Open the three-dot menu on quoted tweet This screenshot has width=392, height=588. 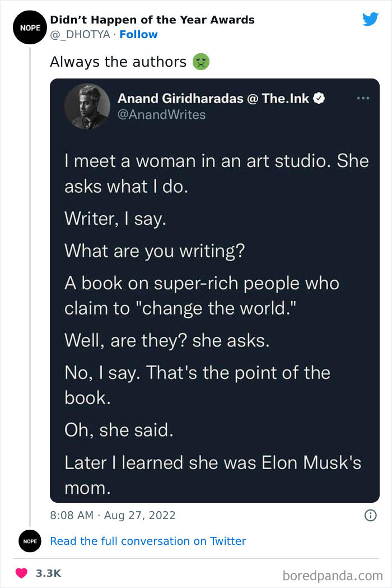363,98
